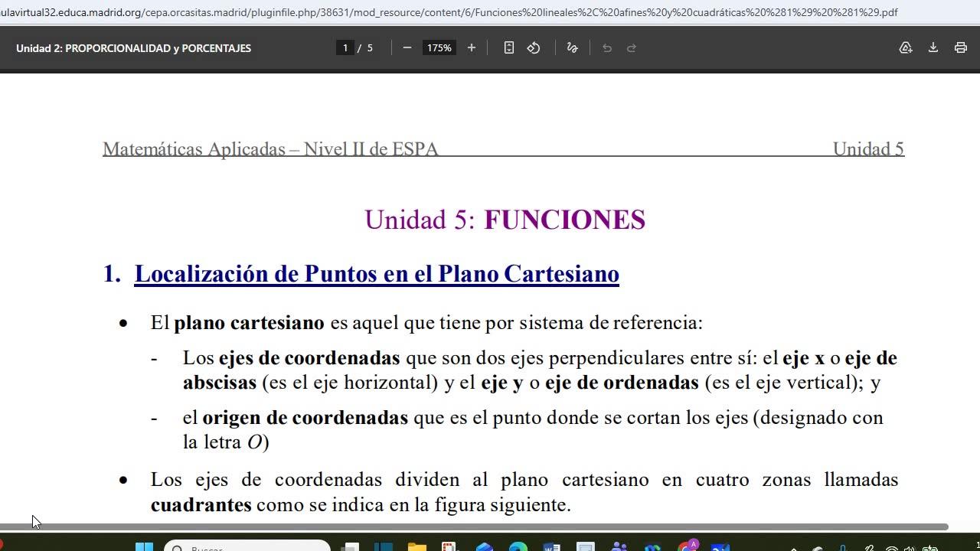Click the fit to page icon

pos(509,47)
